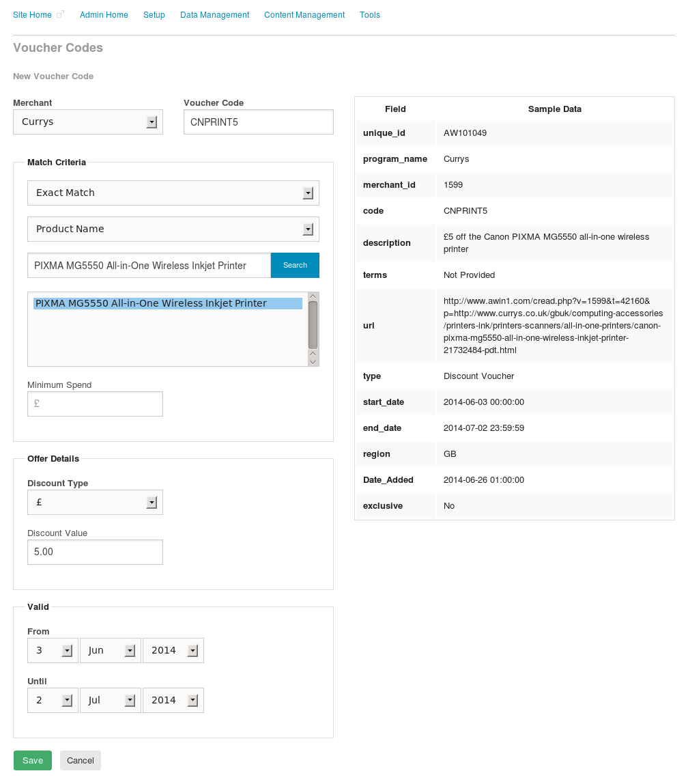Click scroll-up arrow in product results list
688x784 pixels.
coord(313,296)
